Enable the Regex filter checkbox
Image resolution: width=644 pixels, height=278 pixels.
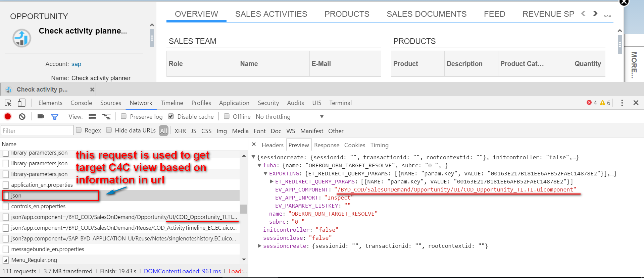pyautogui.click(x=79, y=130)
